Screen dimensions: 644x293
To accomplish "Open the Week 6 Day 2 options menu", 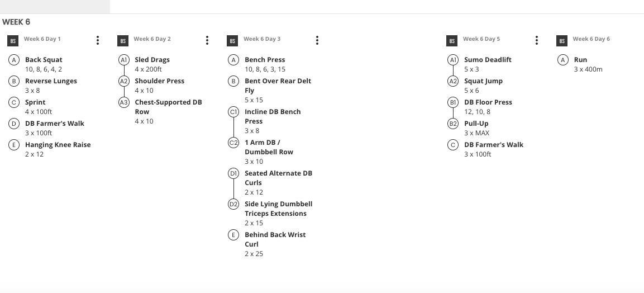I will (x=207, y=40).
